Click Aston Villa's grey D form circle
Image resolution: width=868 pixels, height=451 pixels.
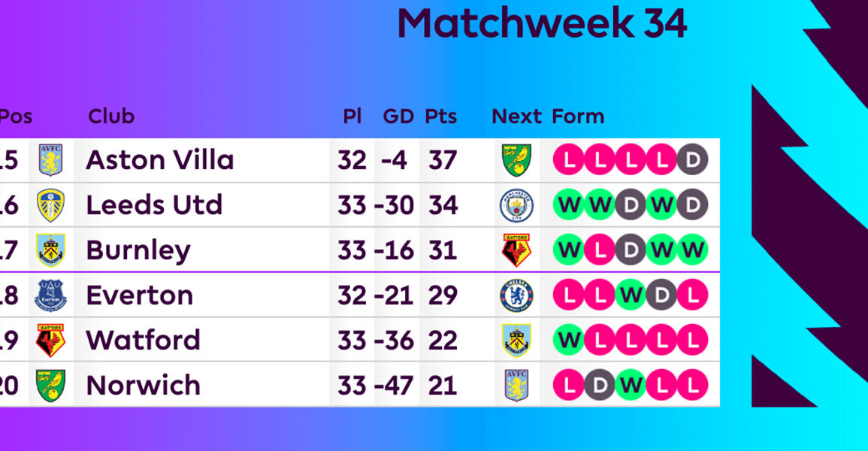[x=692, y=159]
